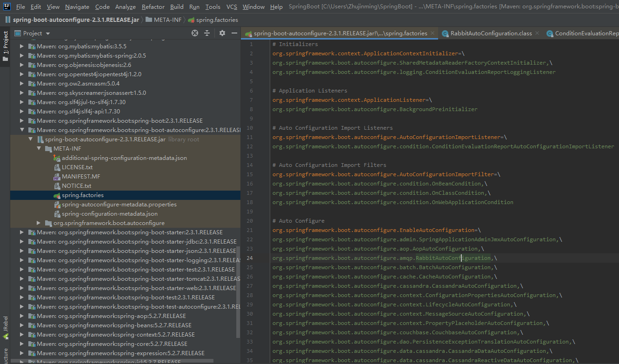The image size is (619, 364).
Task: Select spring-autoconfigure-metadata.properties file
Action: [x=119, y=205]
